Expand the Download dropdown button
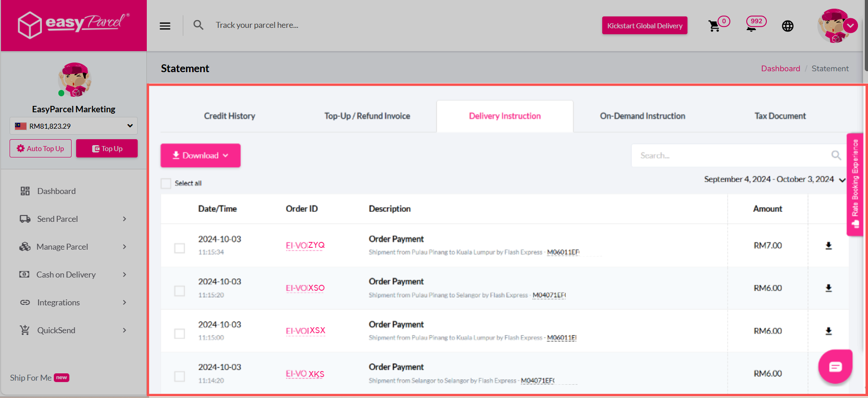Image resolution: width=868 pixels, height=398 pixels. (201, 155)
